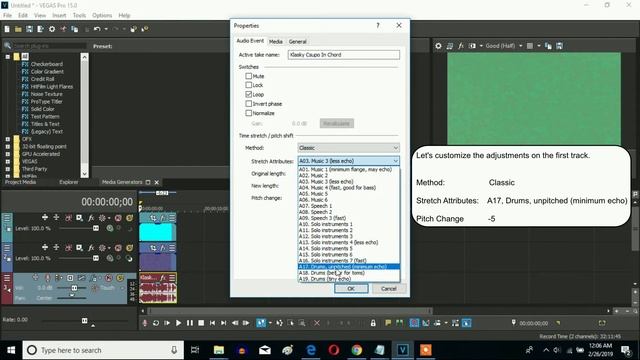Image resolution: width=640 pixels, height=360 pixels.
Task: Choose A04. Music 4 (fast, good for bass)
Action: coord(349,188)
